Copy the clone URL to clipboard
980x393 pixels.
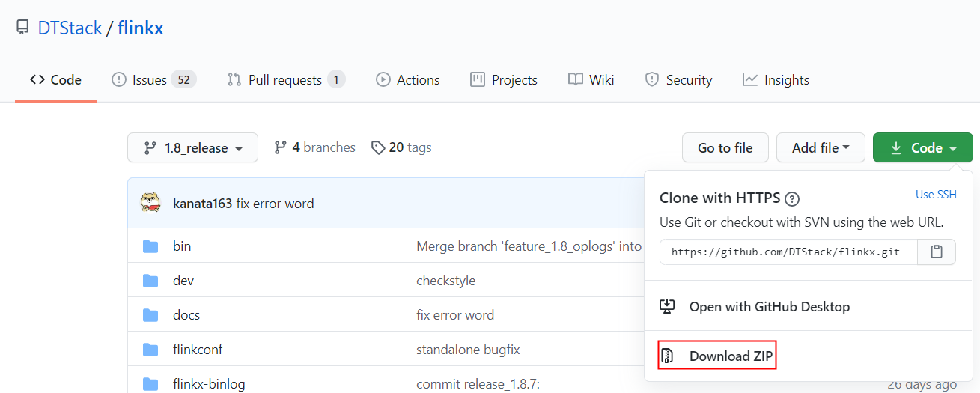click(936, 252)
